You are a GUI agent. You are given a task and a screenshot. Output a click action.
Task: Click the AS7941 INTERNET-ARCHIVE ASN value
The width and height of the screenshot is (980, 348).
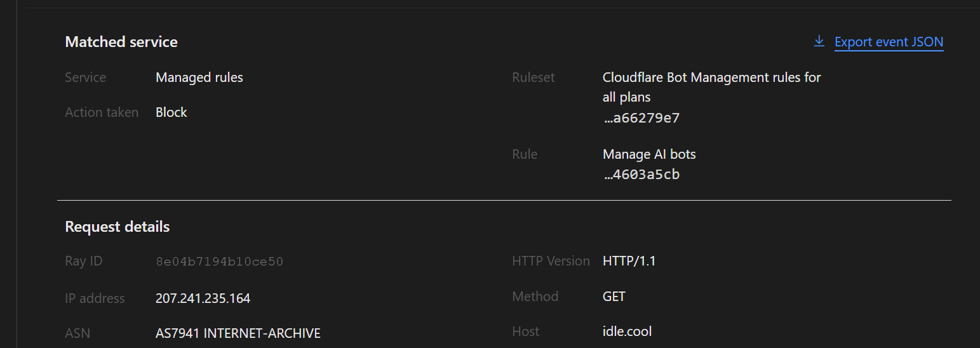238,333
